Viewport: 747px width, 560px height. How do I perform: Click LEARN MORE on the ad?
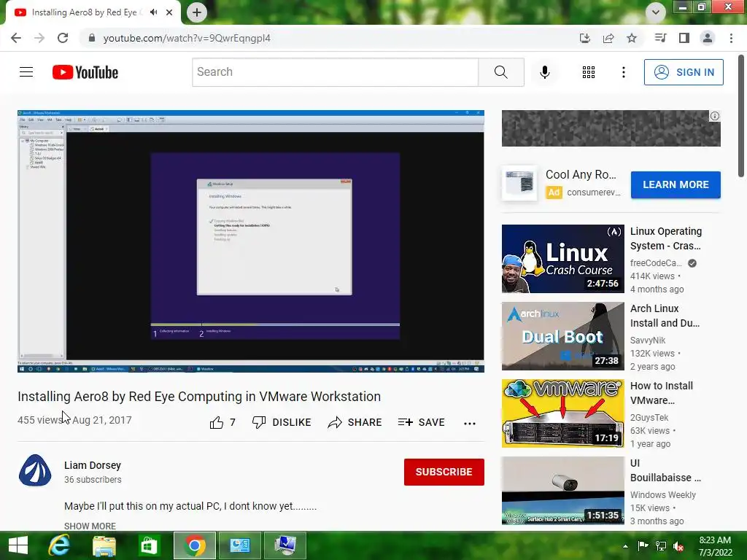coord(676,184)
